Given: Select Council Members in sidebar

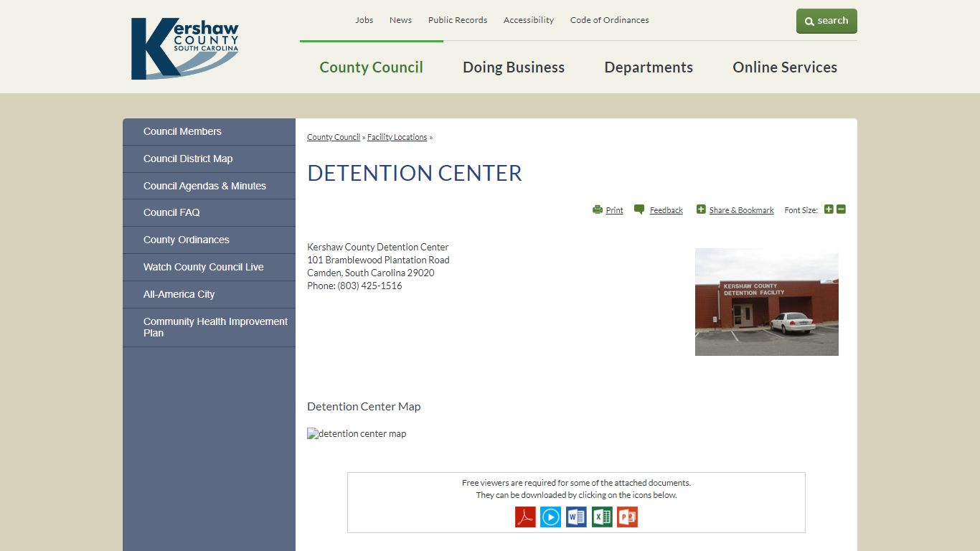Looking at the screenshot, I should point(209,132).
